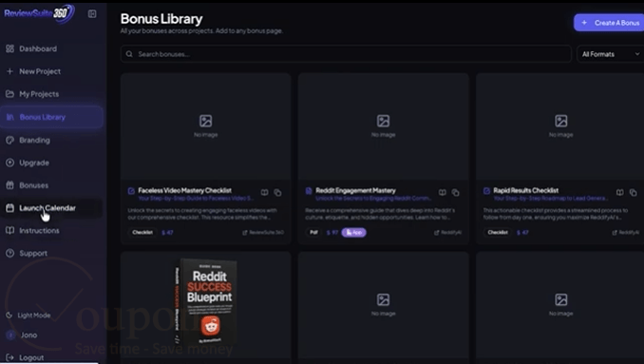Open the Reddit Engagement Mastery book icon

(443, 192)
